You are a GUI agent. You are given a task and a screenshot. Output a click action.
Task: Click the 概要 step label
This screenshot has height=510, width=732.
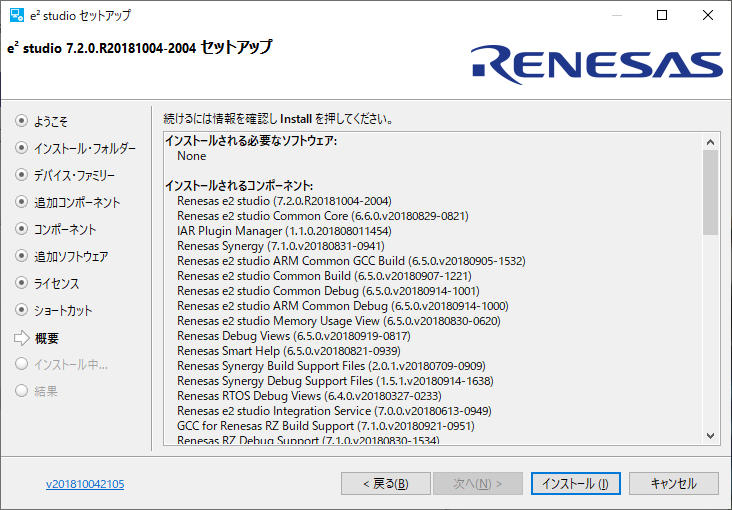47,338
